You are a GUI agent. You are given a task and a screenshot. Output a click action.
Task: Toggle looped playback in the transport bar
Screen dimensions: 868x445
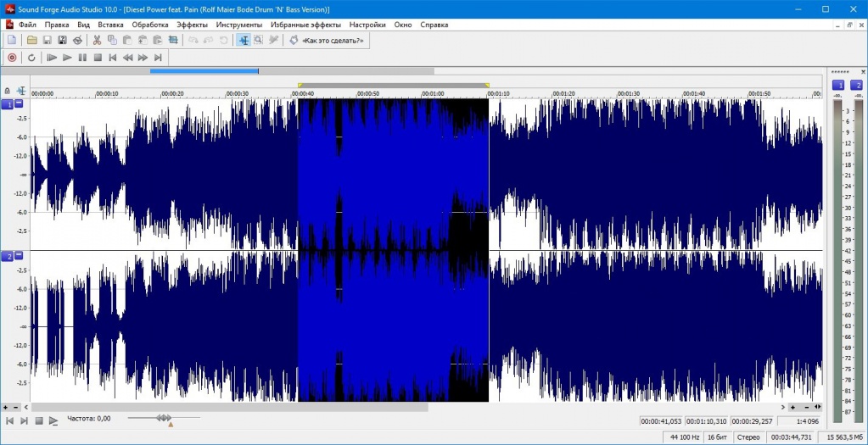point(31,58)
